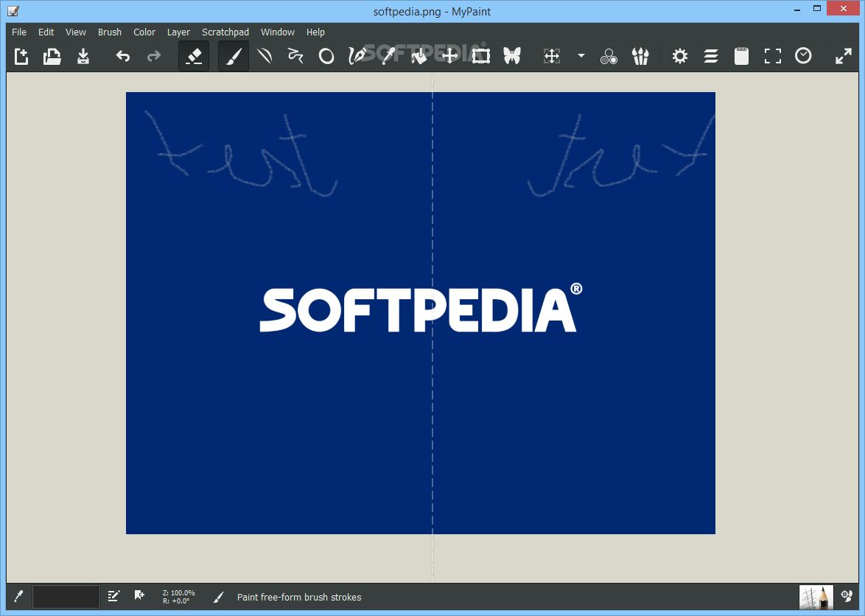Select the Move Layer tool
The height and width of the screenshot is (616, 865).
pyautogui.click(x=450, y=56)
